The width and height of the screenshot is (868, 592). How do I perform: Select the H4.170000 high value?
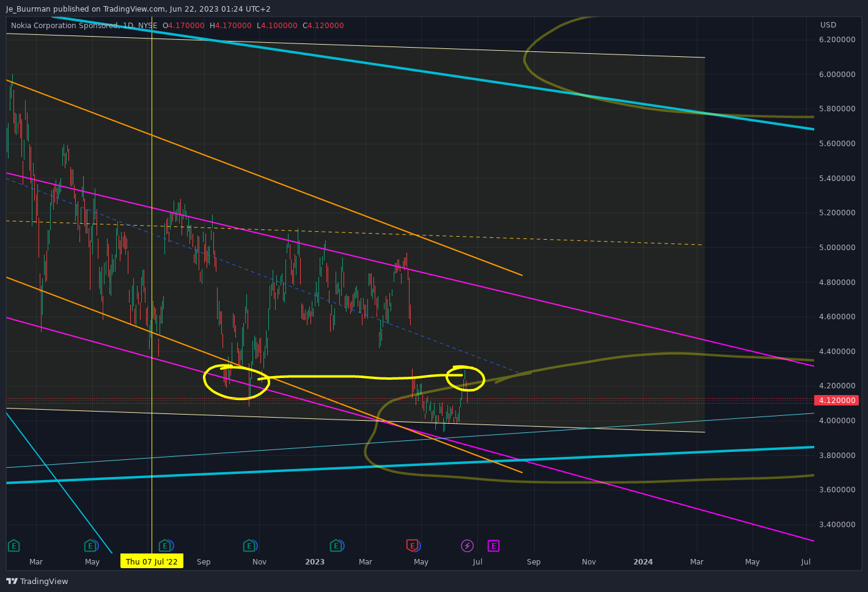(x=230, y=26)
